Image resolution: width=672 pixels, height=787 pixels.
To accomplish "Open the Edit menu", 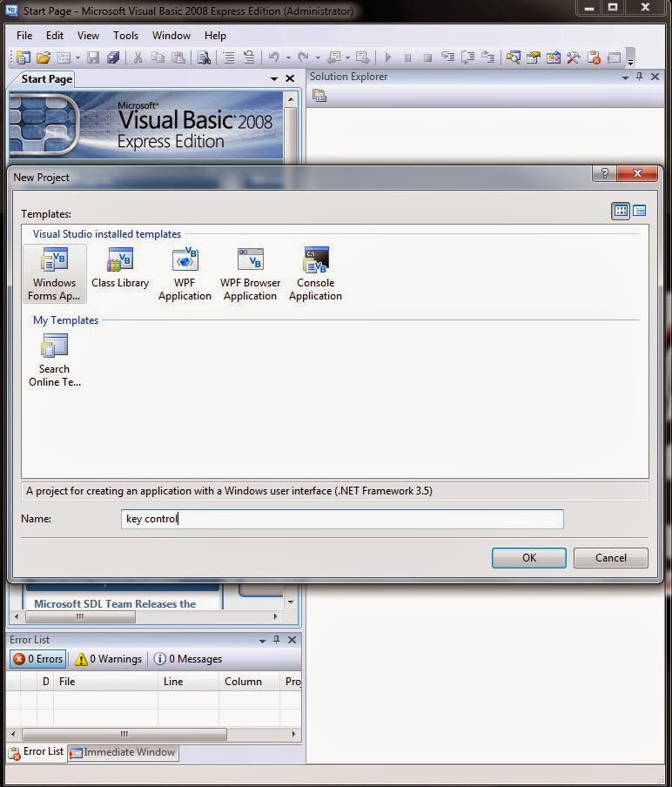I will coord(55,36).
